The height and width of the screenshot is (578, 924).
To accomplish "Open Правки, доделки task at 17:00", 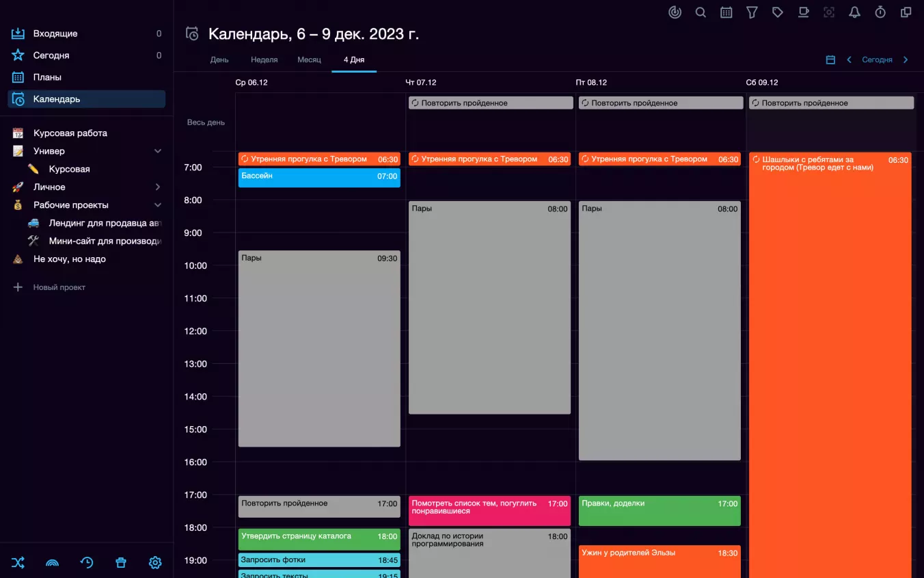I will pos(660,511).
